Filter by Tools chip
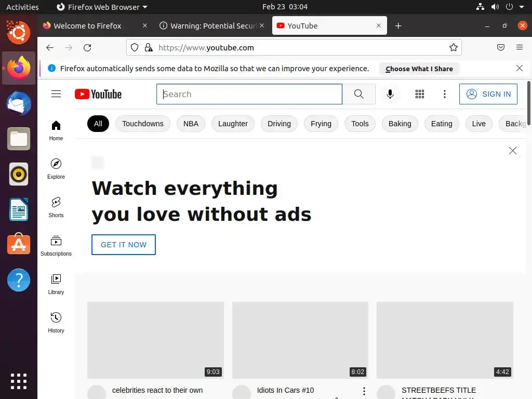 [360, 124]
